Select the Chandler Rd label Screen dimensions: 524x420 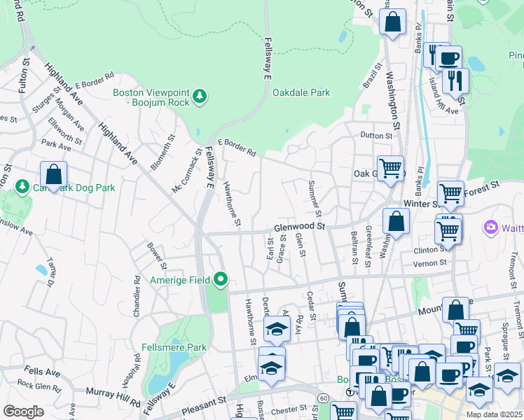(x=137, y=296)
